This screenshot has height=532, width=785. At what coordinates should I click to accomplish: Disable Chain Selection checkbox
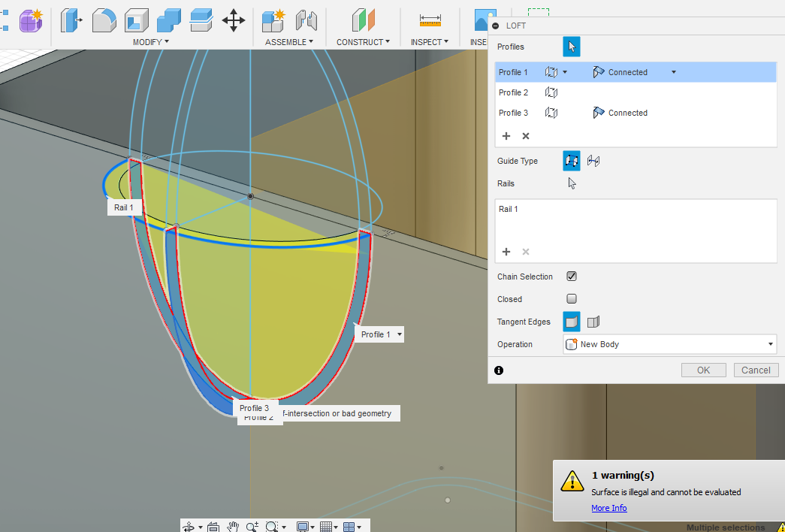[572, 276]
